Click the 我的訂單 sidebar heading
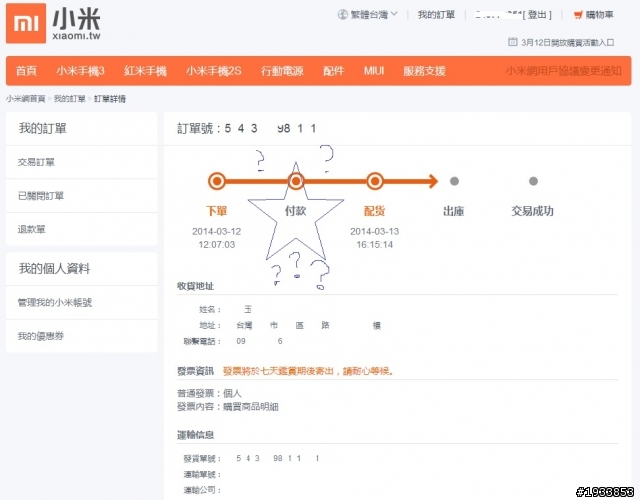 click(42, 129)
